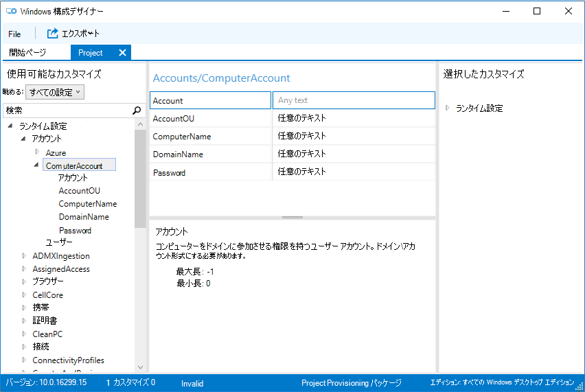Expand the ConnectivityProfiles node

pos(24,360)
